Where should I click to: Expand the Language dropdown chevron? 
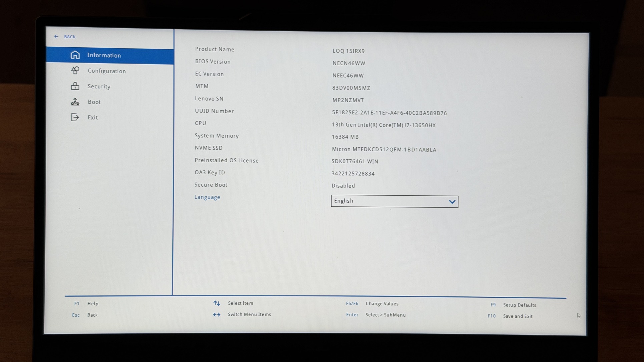pyautogui.click(x=452, y=202)
